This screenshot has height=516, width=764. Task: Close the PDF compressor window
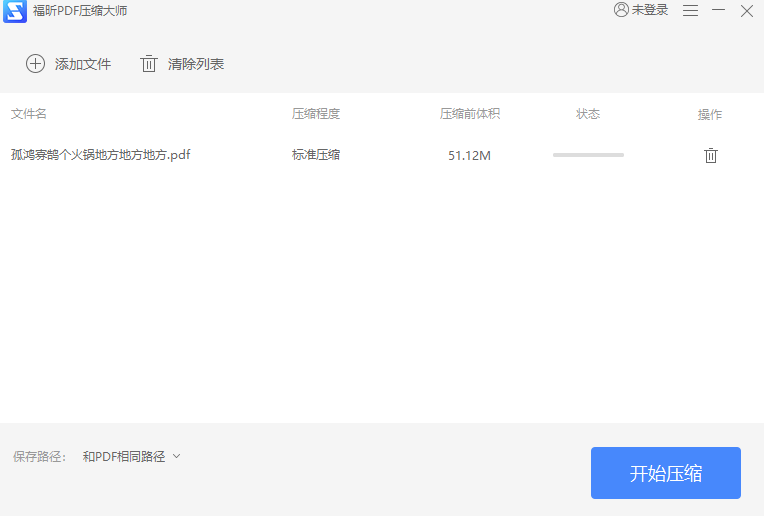coord(746,10)
